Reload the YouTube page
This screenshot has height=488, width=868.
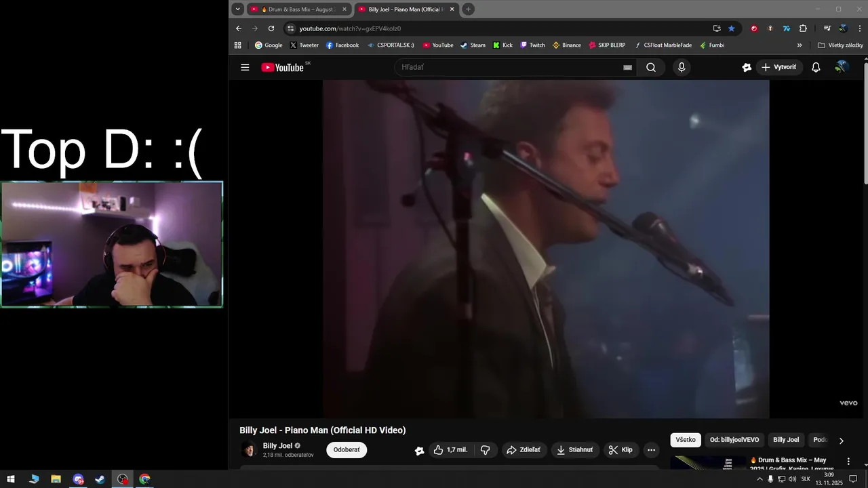click(271, 28)
